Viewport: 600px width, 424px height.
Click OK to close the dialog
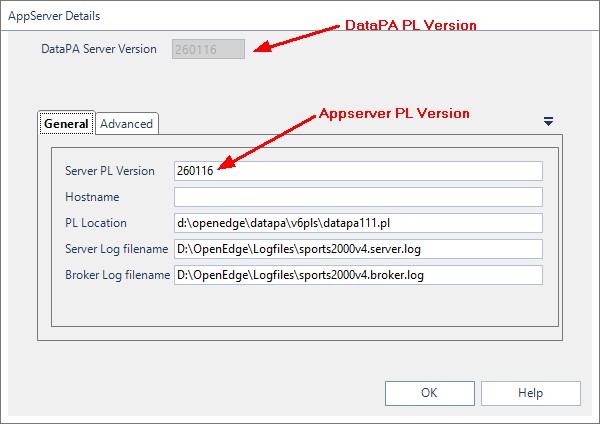tap(430, 393)
